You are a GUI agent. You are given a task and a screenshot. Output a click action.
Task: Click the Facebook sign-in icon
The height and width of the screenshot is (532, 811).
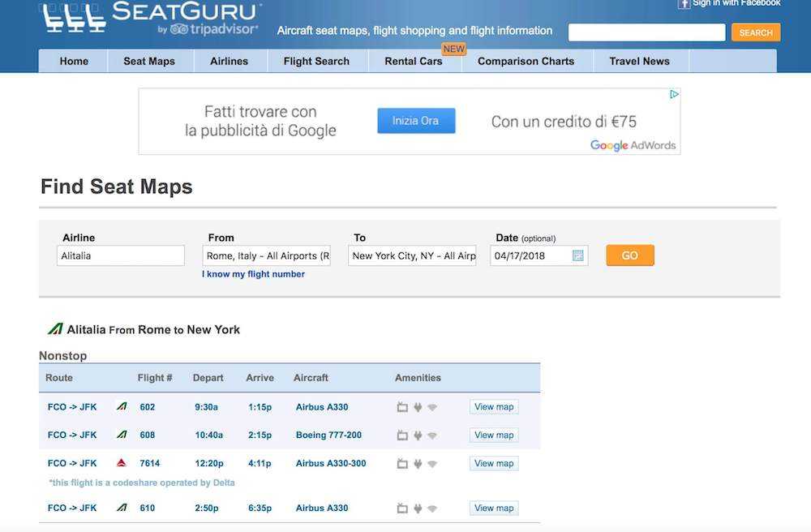[x=684, y=3]
